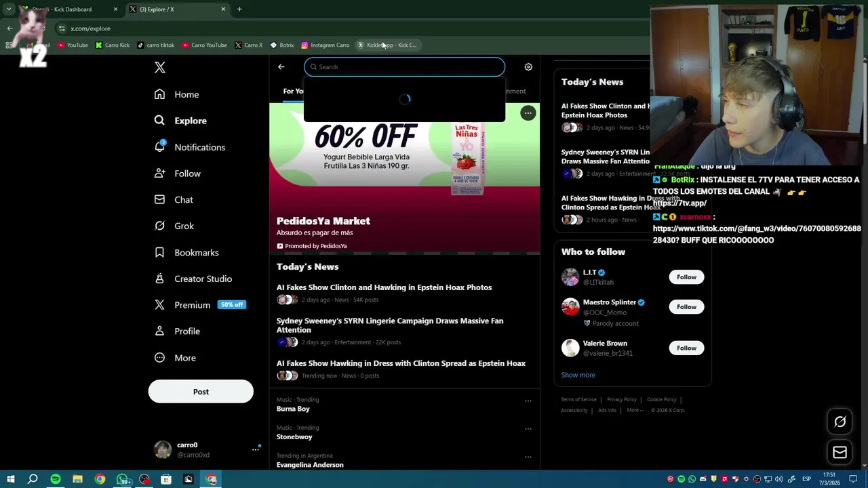This screenshot has height=488, width=868.
Task: Open YouTube bookmark
Action: click(x=73, y=45)
